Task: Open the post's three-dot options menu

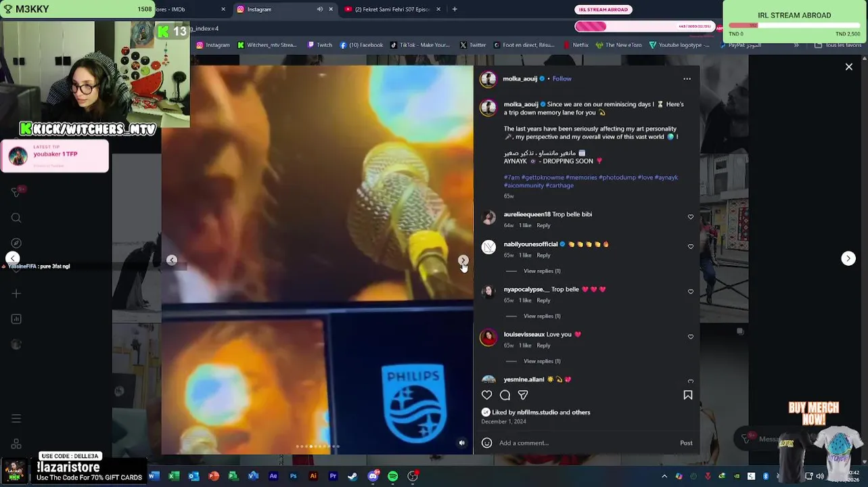Action: [x=687, y=79]
